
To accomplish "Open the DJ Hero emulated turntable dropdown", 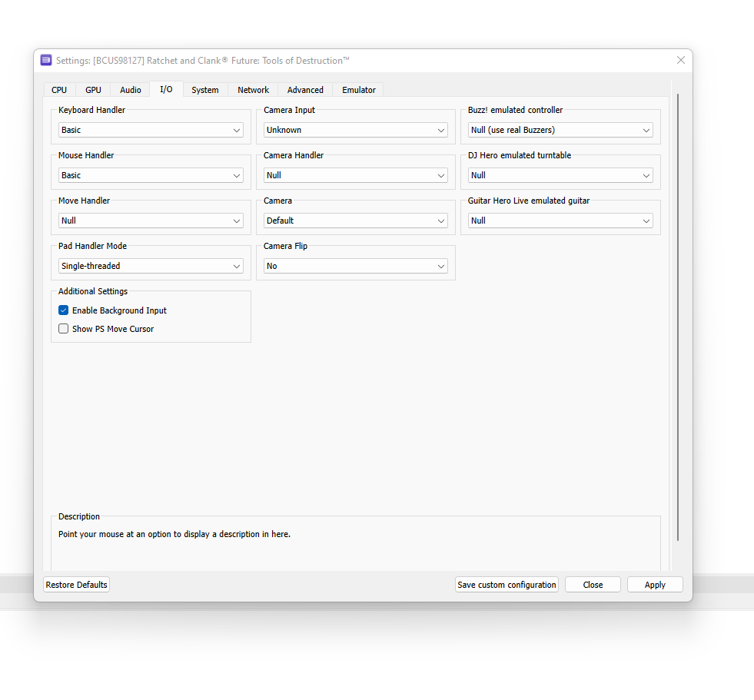I will coord(560,175).
